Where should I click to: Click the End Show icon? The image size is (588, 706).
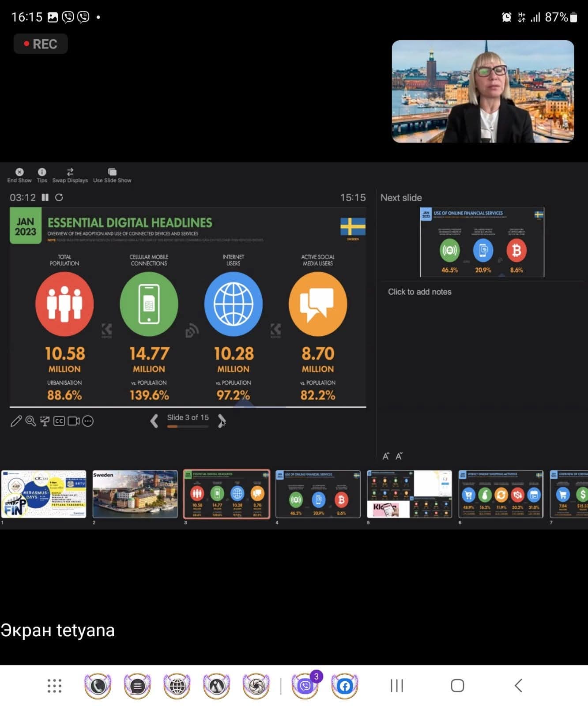(x=19, y=172)
